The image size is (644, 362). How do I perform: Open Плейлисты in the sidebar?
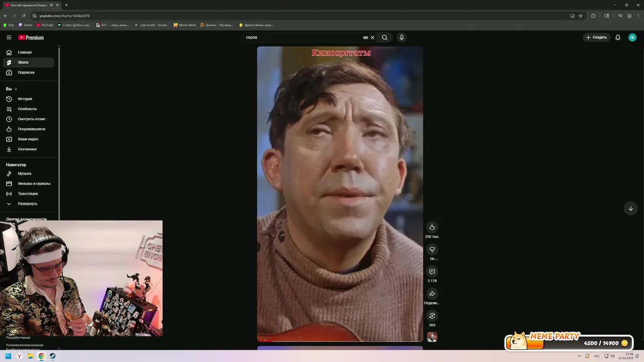pos(29,109)
